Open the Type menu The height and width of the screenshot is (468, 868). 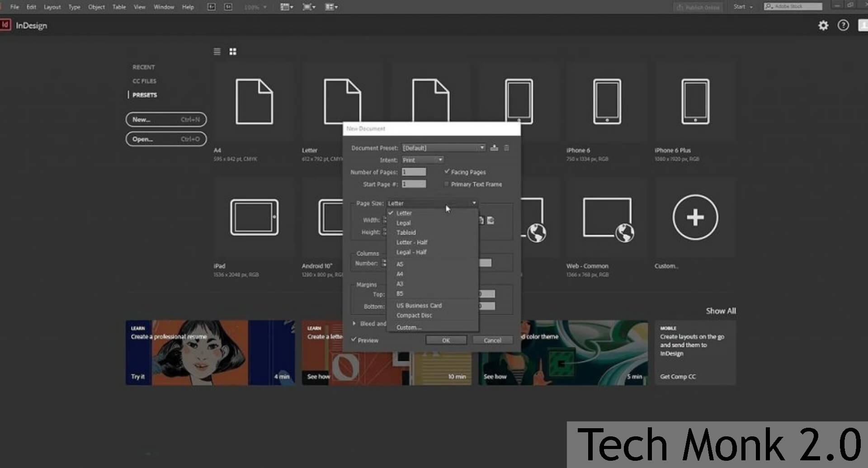pyautogui.click(x=74, y=7)
